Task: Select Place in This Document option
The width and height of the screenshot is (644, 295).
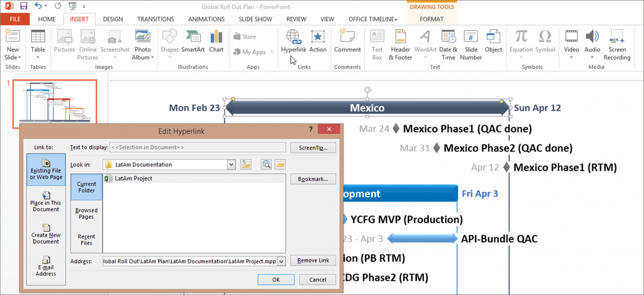Action: (x=46, y=201)
